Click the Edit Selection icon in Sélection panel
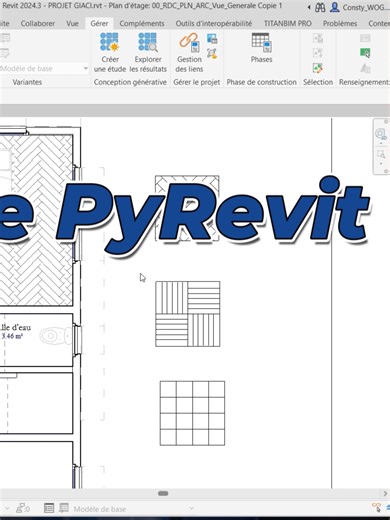 [318, 68]
